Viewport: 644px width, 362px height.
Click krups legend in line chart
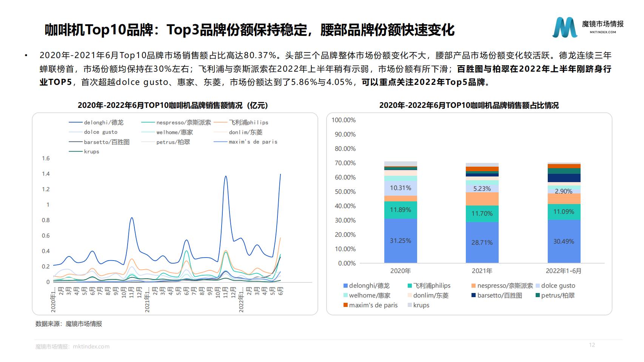point(84,152)
